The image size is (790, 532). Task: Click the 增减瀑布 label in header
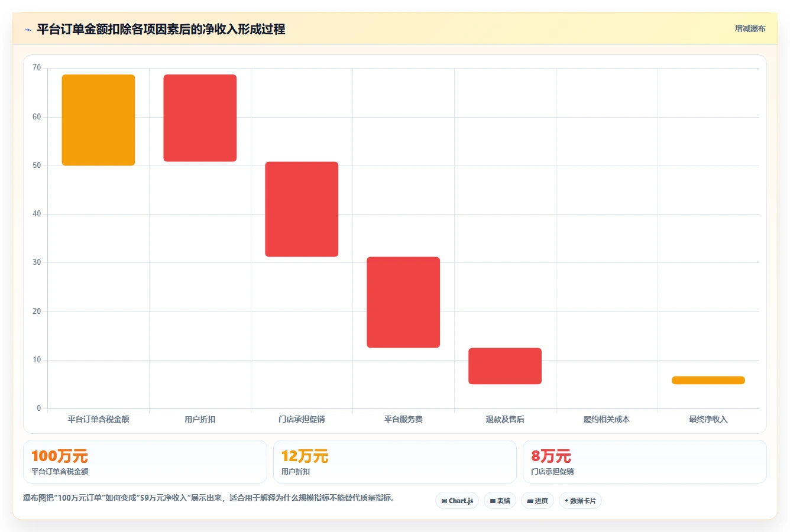750,28
